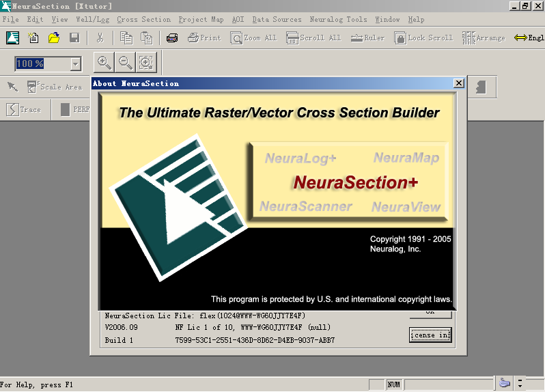
Task: Zoom in with magnifier plus icon
Action: click(x=104, y=63)
